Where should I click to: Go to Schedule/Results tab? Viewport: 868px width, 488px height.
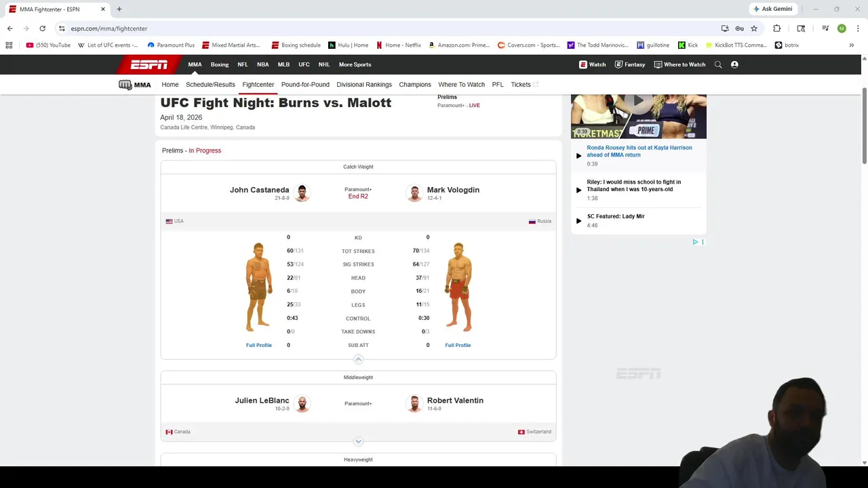pyautogui.click(x=210, y=85)
